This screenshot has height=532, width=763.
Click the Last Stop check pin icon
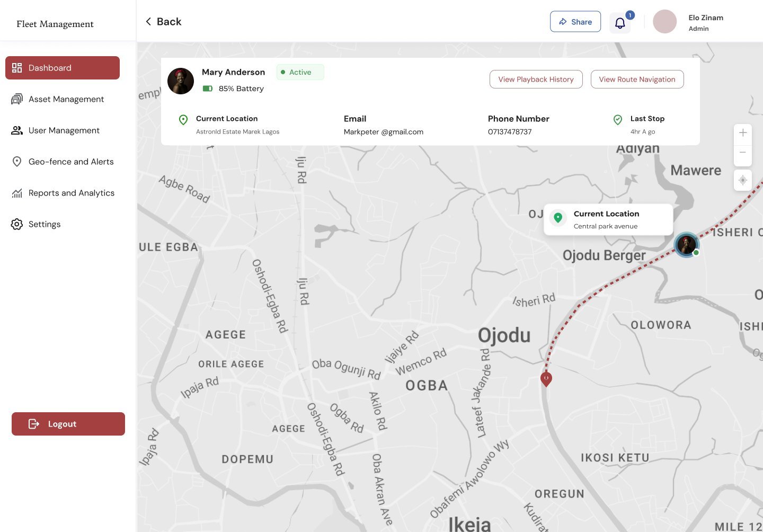[x=618, y=120]
